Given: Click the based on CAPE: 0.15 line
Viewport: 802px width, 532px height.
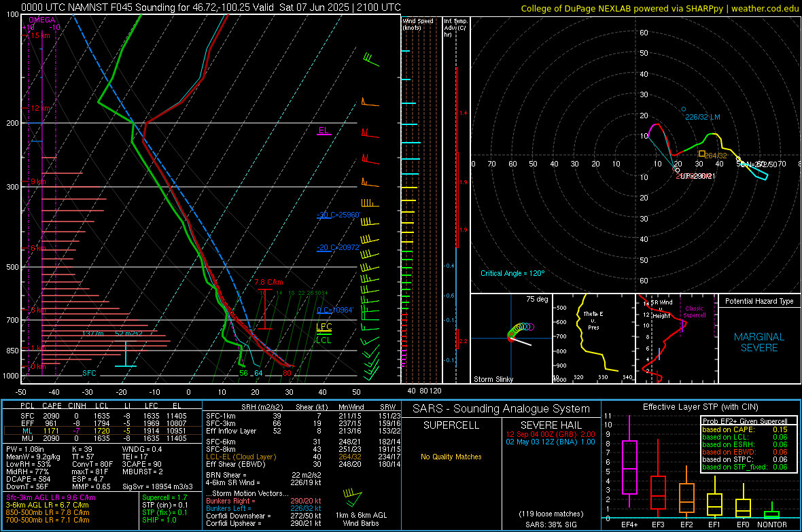Looking at the screenshot, I should (745, 429).
